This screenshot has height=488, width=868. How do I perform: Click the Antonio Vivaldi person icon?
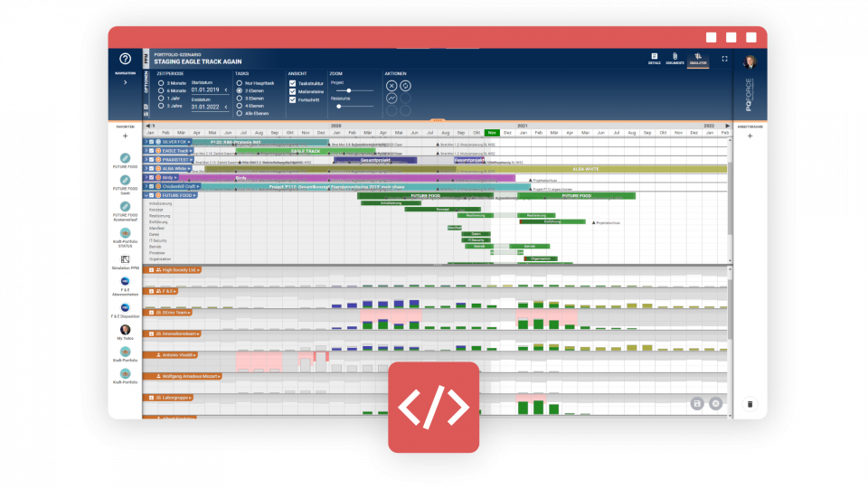point(158,355)
